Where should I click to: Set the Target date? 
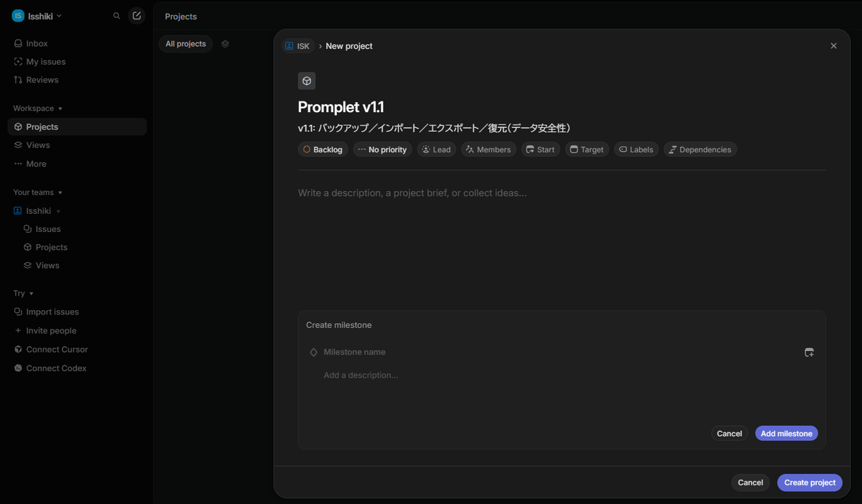point(587,149)
